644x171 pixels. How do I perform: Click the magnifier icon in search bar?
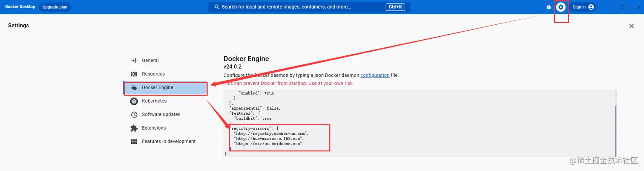tap(217, 7)
